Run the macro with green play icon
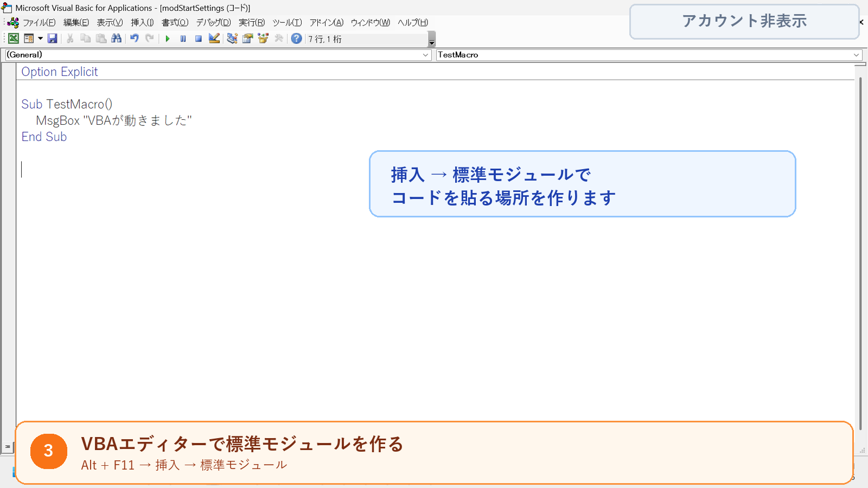 coord(168,38)
